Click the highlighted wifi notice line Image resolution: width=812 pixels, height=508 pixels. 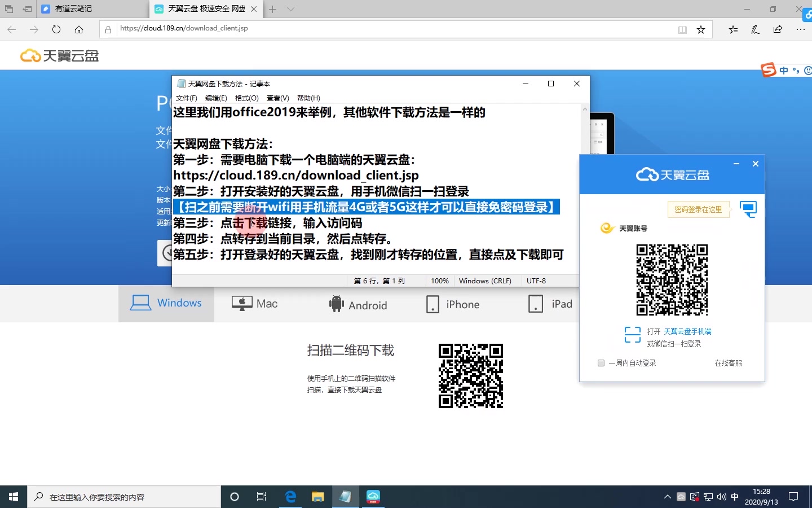coord(367,207)
